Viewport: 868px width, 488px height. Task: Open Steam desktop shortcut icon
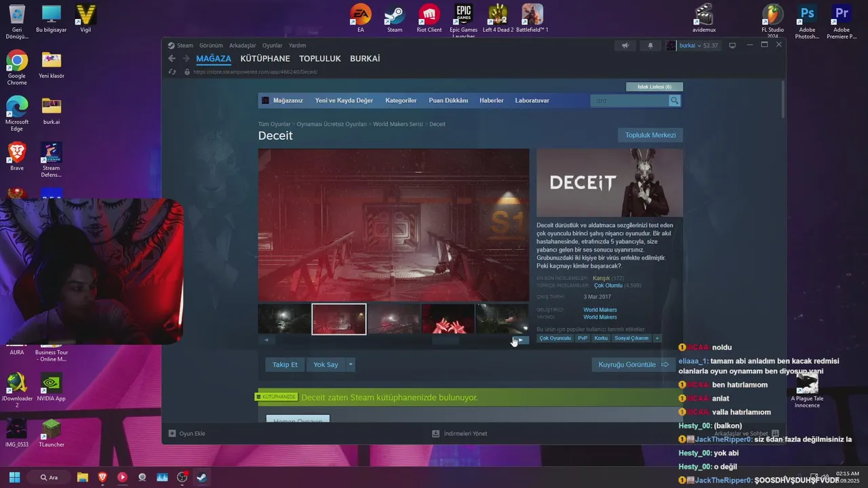[x=395, y=18]
